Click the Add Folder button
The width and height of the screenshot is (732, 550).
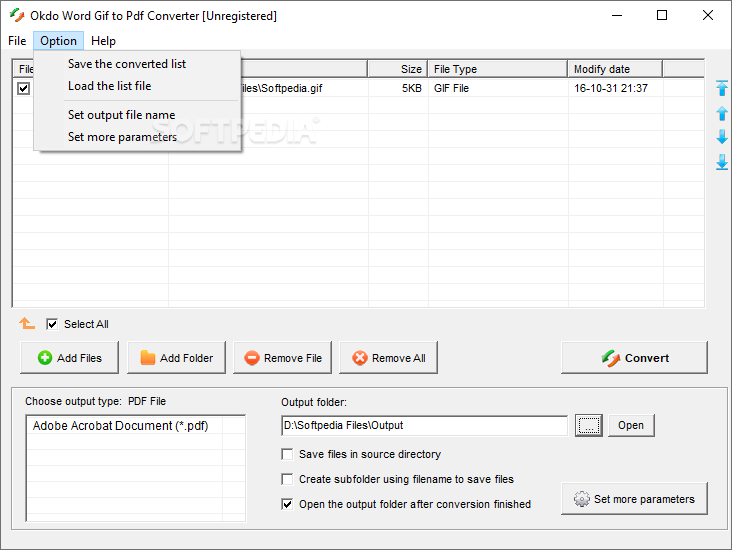coord(176,358)
